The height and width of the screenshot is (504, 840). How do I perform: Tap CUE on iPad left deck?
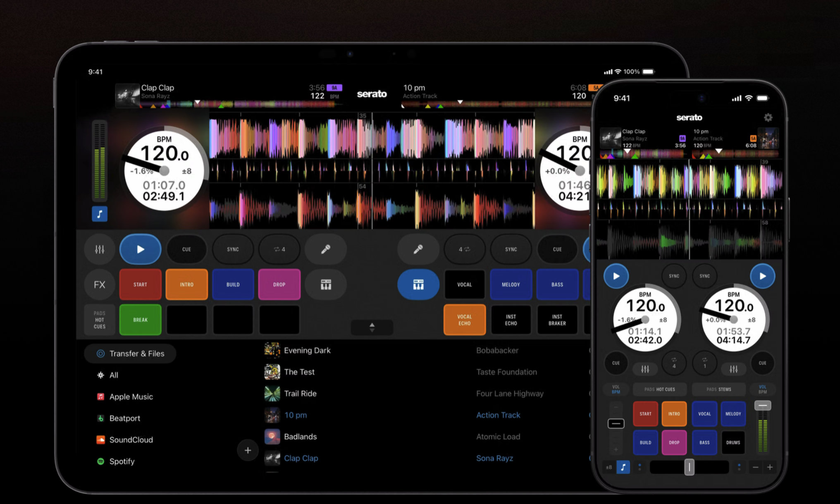[x=187, y=249]
